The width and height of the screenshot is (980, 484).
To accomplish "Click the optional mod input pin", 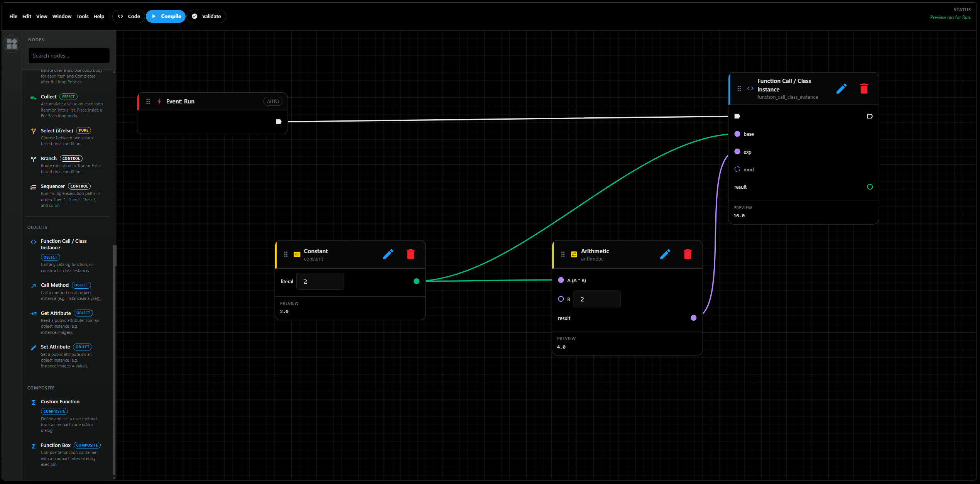I will click(x=737, y=169).
